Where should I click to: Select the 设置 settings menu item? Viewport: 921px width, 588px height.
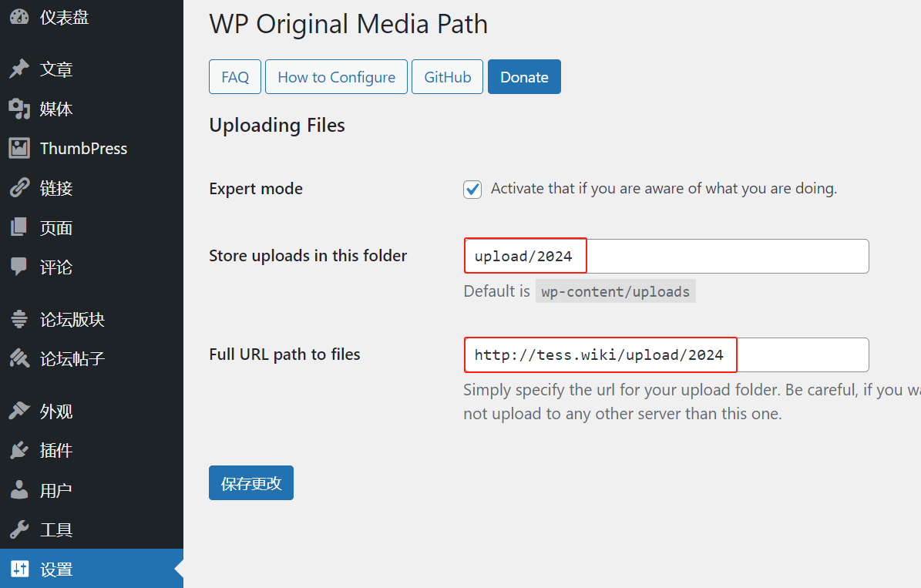(x=56, y=570)
